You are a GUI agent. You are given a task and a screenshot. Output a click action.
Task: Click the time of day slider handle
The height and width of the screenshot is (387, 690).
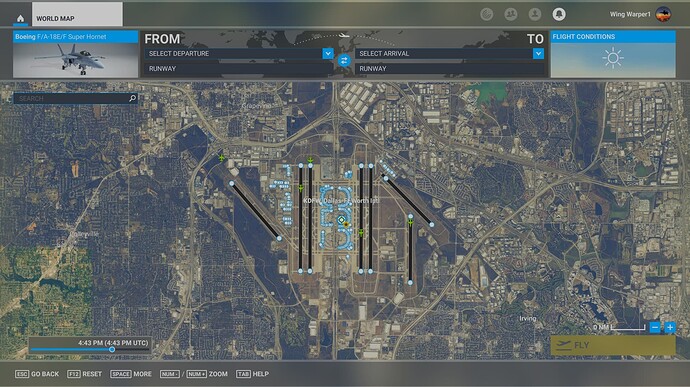point(112,349)
